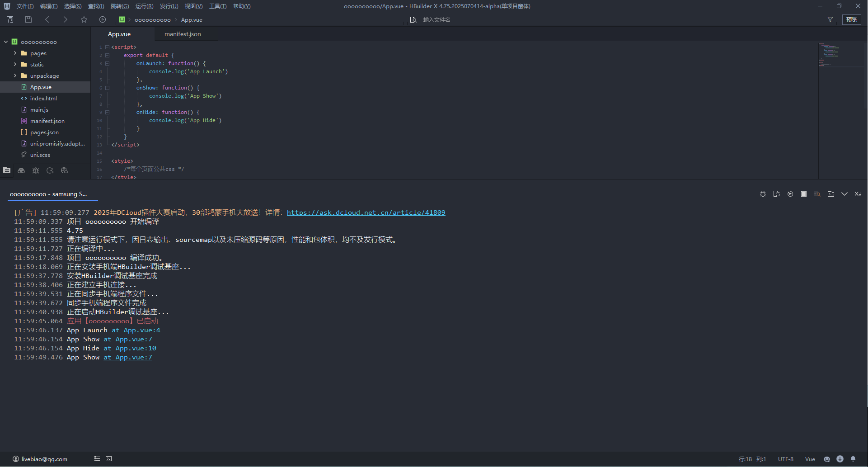Click the notification bell icon
Viewport: 868px width, 467px height.
click(x=853, y=459)
